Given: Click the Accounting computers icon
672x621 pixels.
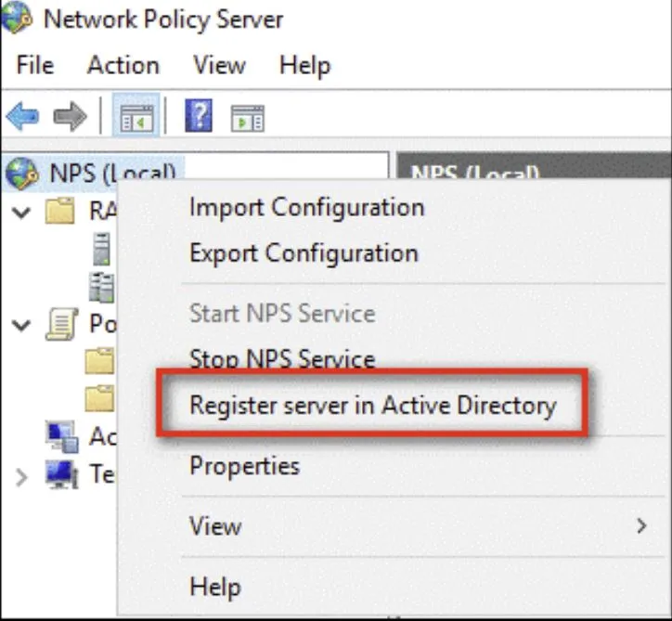Looking at the screenshot, I should point(62,436).
